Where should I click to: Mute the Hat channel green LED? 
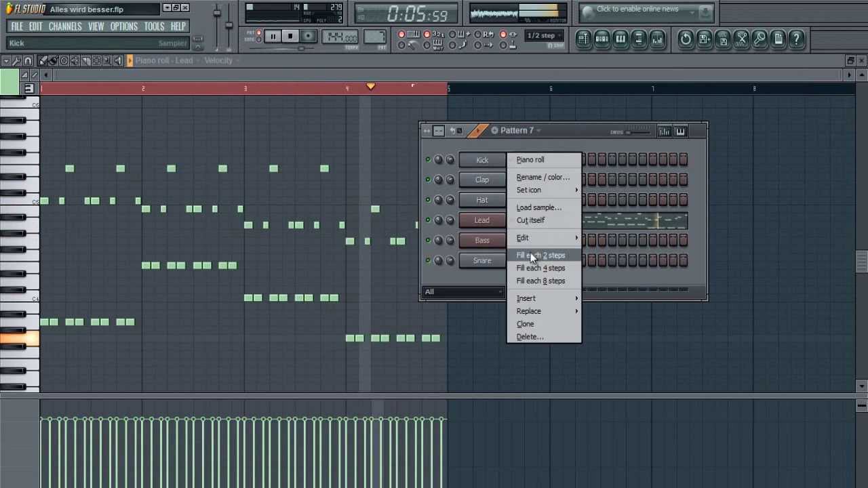tap(427, 200)
